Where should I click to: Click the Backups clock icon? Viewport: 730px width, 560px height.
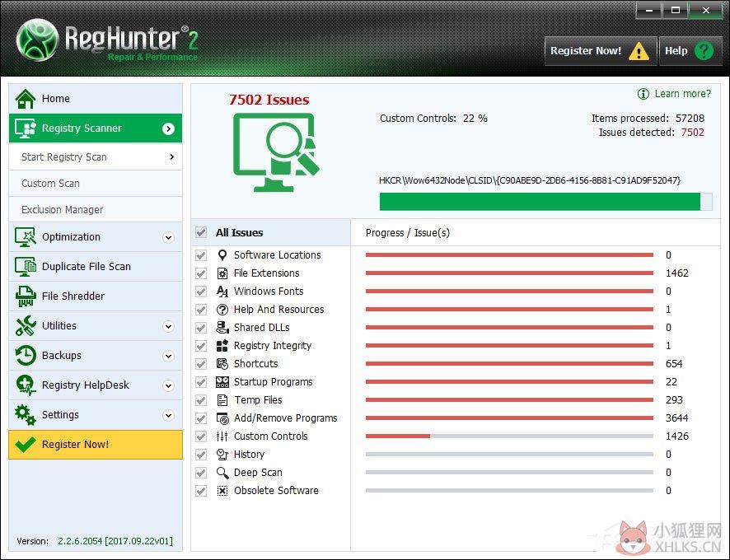point(26,356)
